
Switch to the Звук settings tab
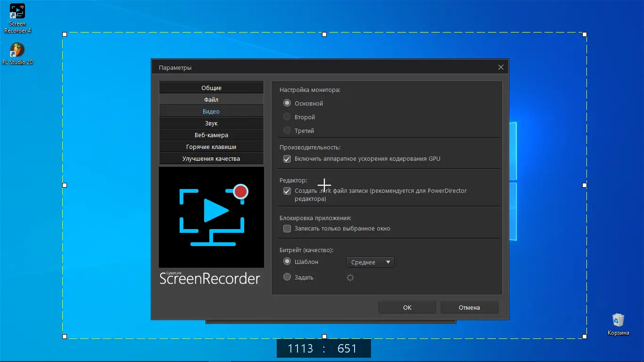point(211,123)
